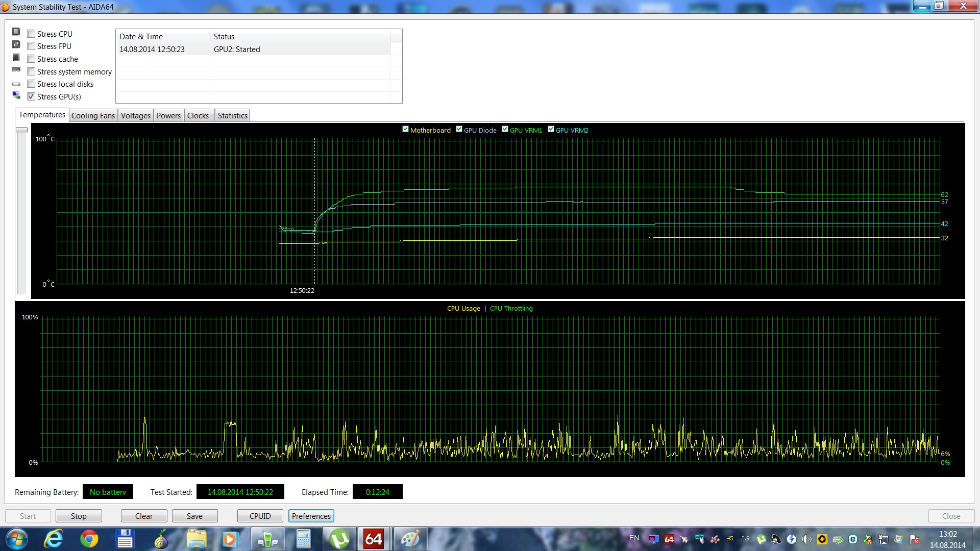Select the GPU2: Started log row
980x551 pixels.
[237, 49]
